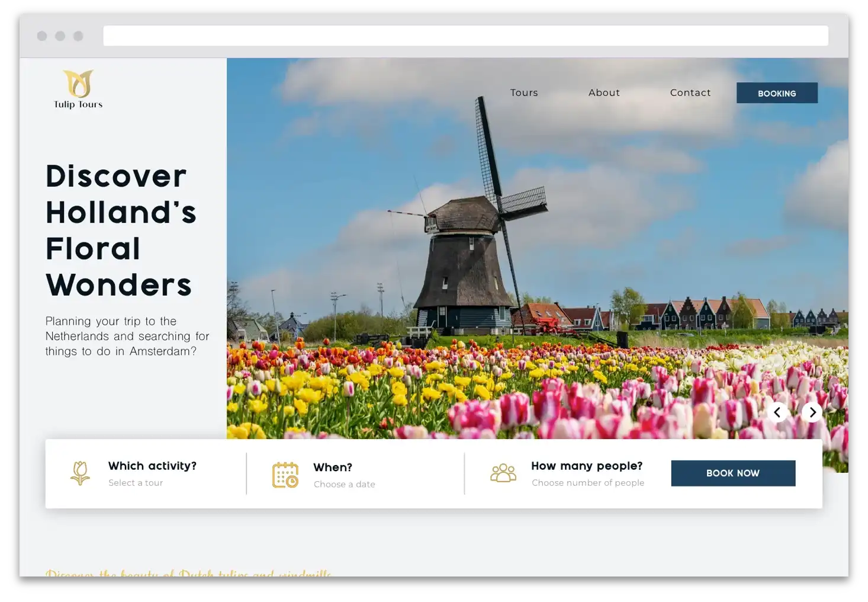Screen dimensions: 868x602
Task: Click the group of people icon
Action: 503,473
